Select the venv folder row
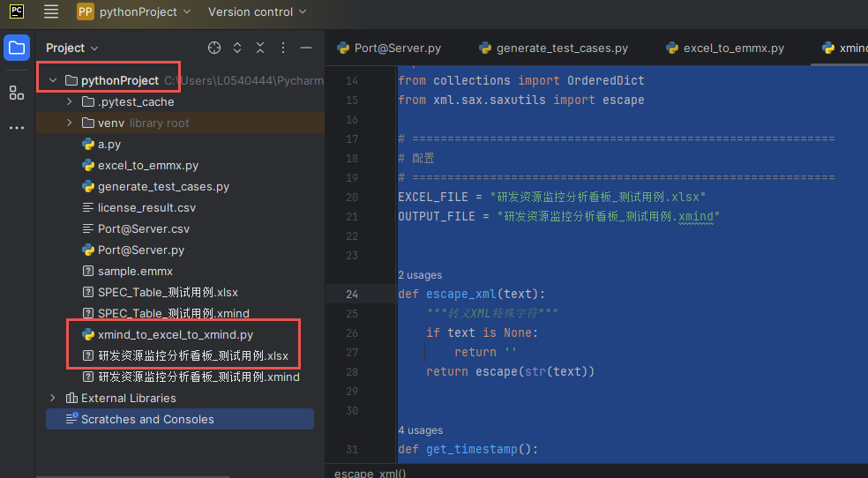The width and height of the screenshot is (868, 478). pos(181,123)
